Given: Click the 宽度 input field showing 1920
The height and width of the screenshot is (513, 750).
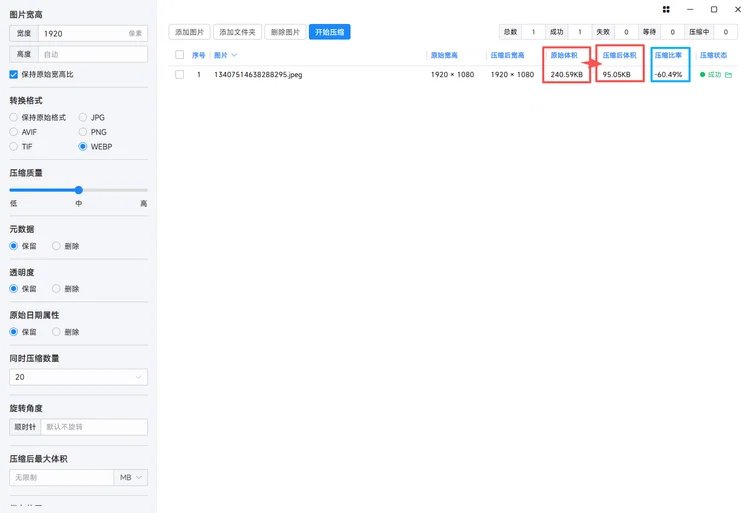Looking at the screenshot, I should pyautogui.click(x=92, y=33).
